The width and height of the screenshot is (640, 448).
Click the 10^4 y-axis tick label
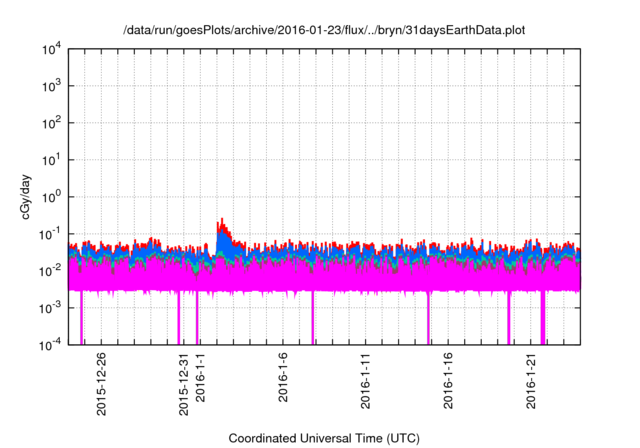tap(51, 49)
